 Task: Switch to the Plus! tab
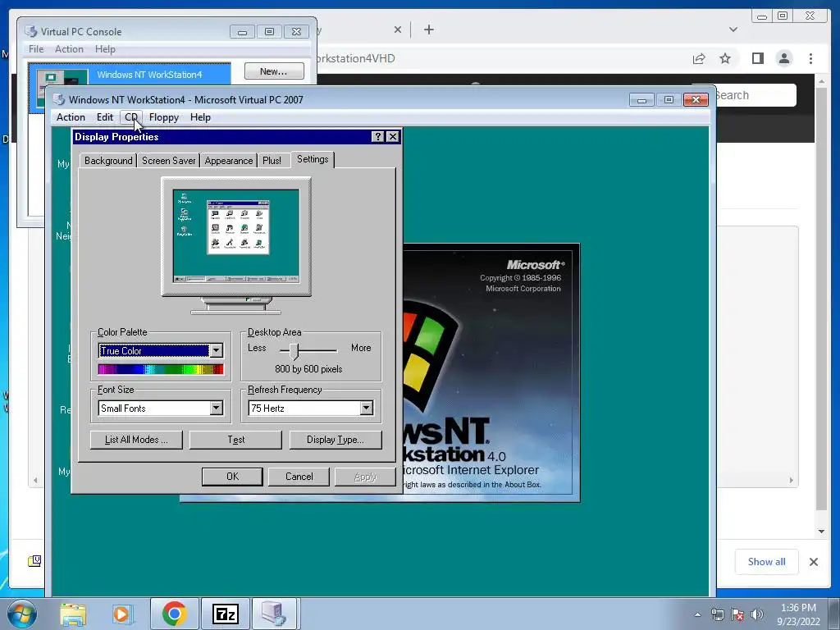point(272,161)
